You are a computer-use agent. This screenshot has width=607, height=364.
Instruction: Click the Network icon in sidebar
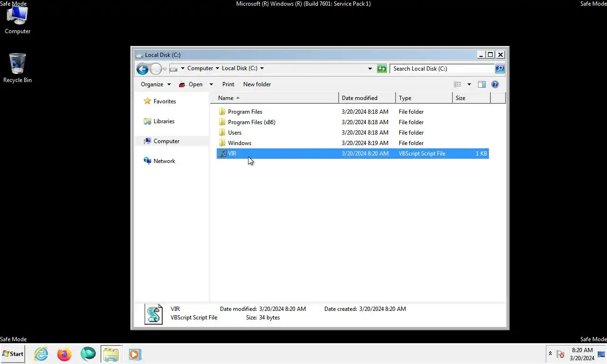pos(147,161)
